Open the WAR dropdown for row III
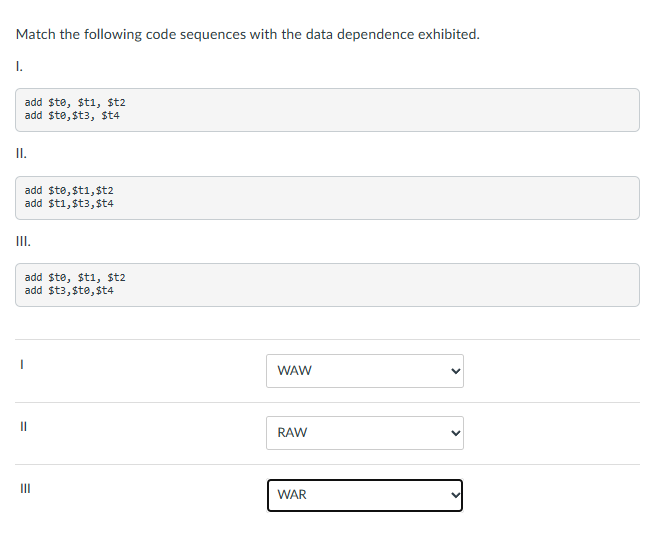The width and height of the screenshot is (655, 535). [x=364, y=495]
